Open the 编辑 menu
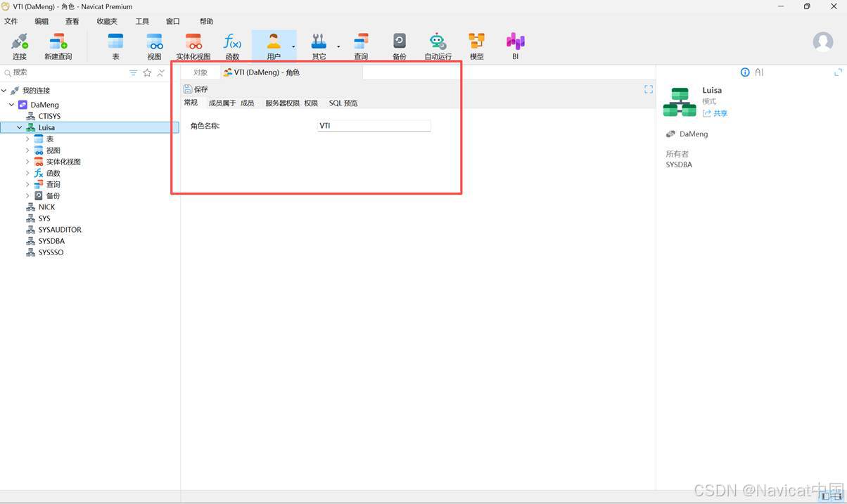This screenshot has height=504, width=847. pos(42,22)
